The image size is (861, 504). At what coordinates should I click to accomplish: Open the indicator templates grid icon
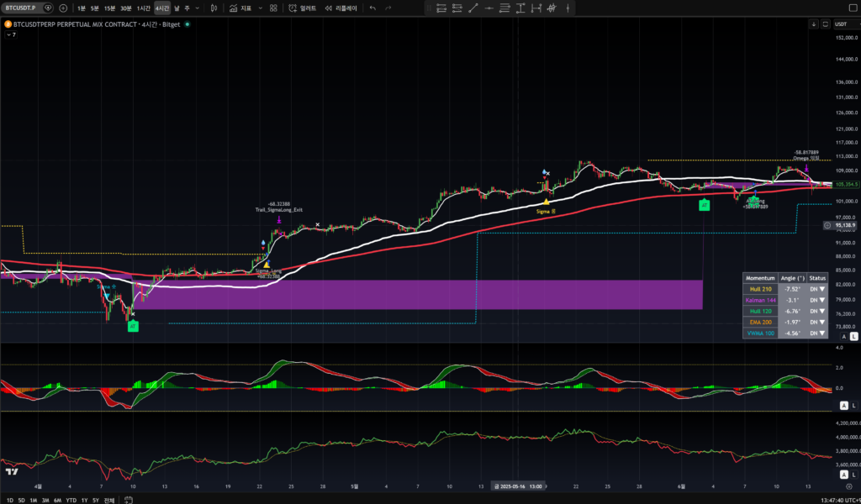tap(273, 8)
